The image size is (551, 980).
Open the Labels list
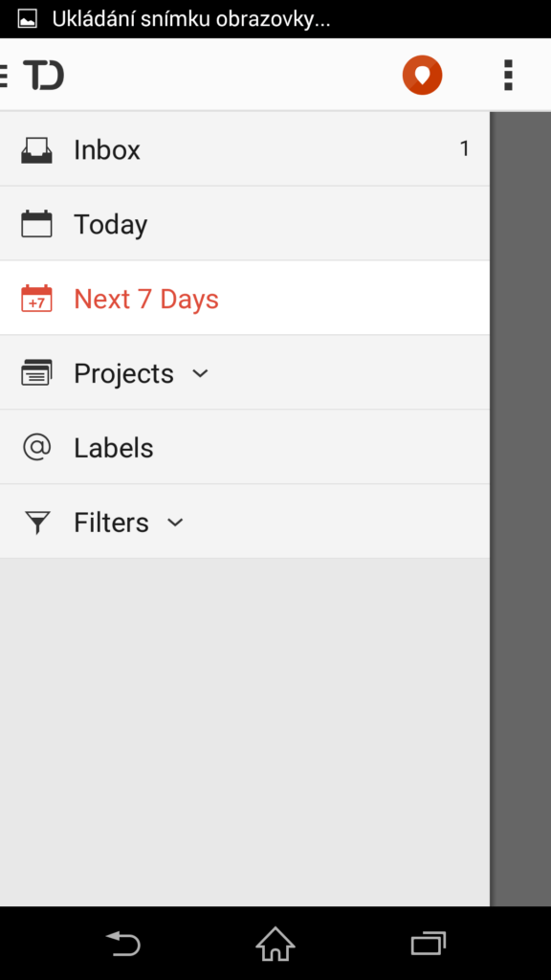coord(245,447)
